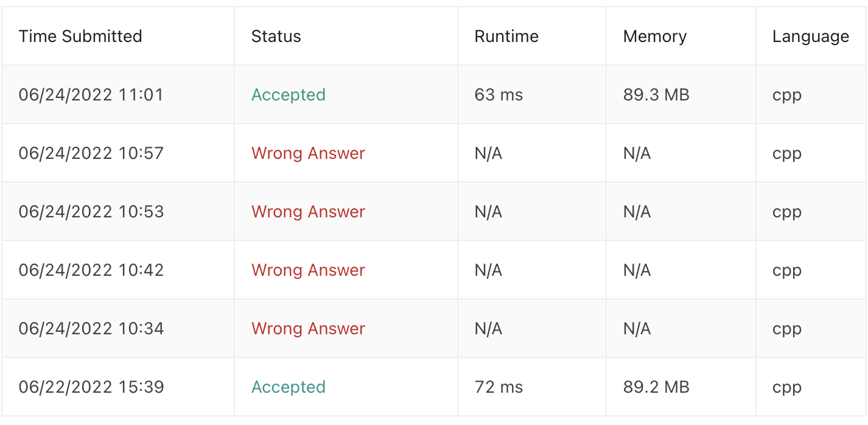
Task: Open the Wrong Answer submission at 10:42
Action: (308, 270)
